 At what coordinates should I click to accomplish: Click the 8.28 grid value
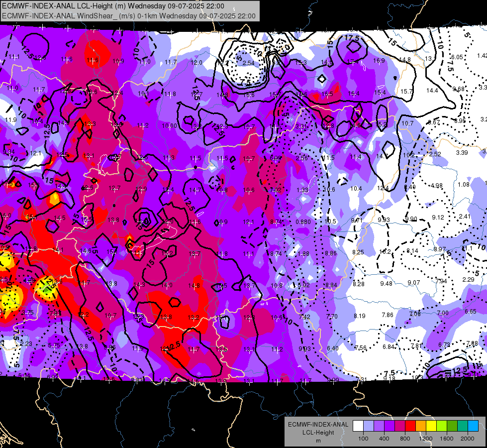pyautogui.click(x=359, y=284)
